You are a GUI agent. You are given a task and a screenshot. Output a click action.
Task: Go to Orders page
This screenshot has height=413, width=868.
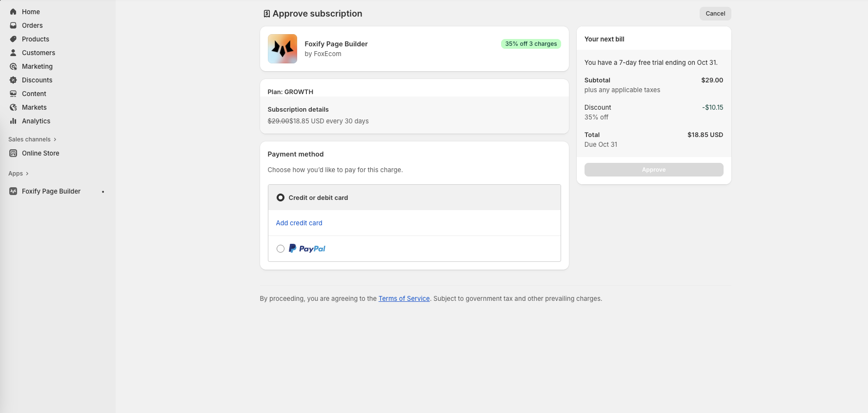32,25
